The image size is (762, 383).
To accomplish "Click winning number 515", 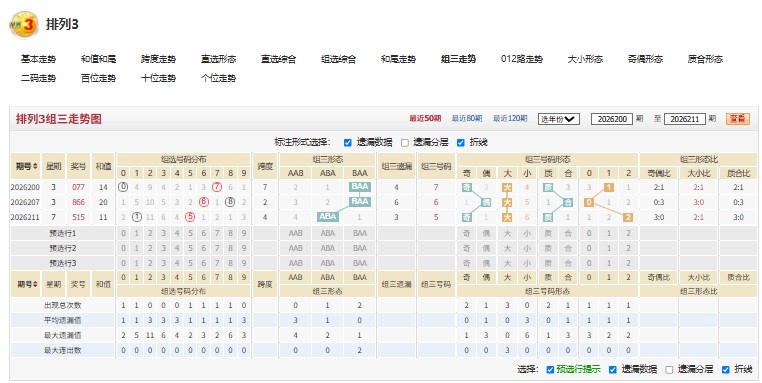I will tap(78, 217).
